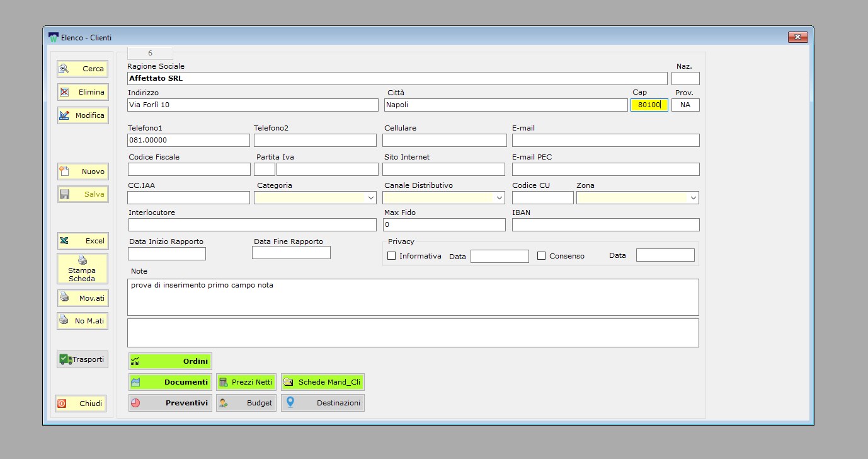
Task: Click the Destinazioni button label
Action: (338, 403)
